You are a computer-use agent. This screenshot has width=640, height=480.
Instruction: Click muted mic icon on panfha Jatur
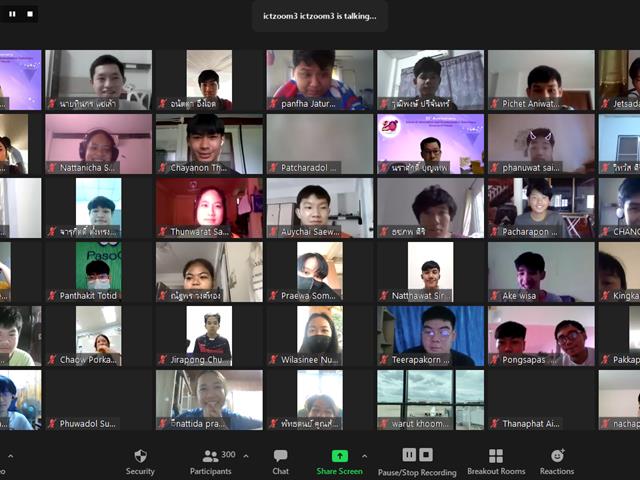(x=273, y=104)
